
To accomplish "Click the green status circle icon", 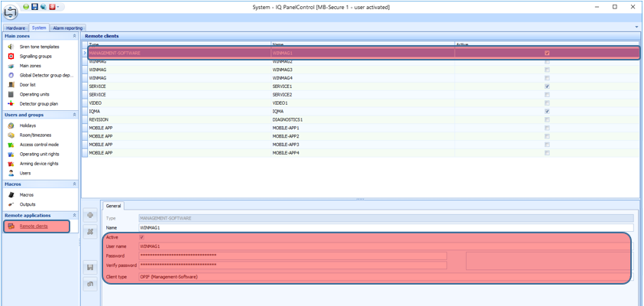I will coord(26,7).
